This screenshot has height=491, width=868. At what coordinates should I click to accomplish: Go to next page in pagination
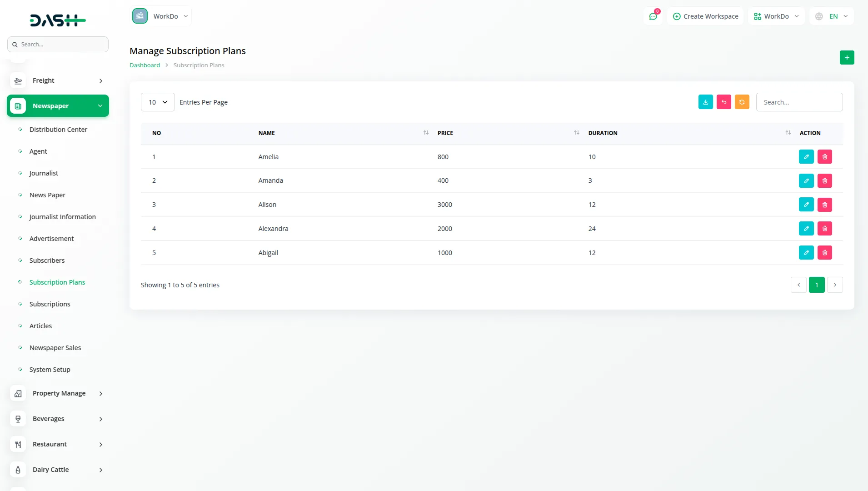[x=835, y=285]
